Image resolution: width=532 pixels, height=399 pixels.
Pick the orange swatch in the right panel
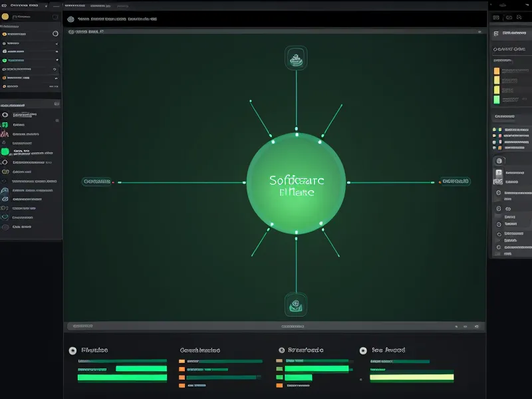pos(497,70)
